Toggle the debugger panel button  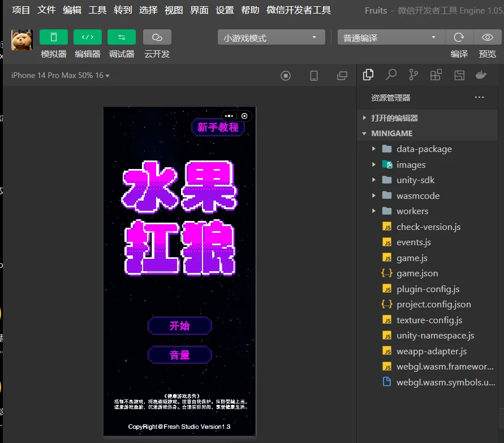point(122,37)
